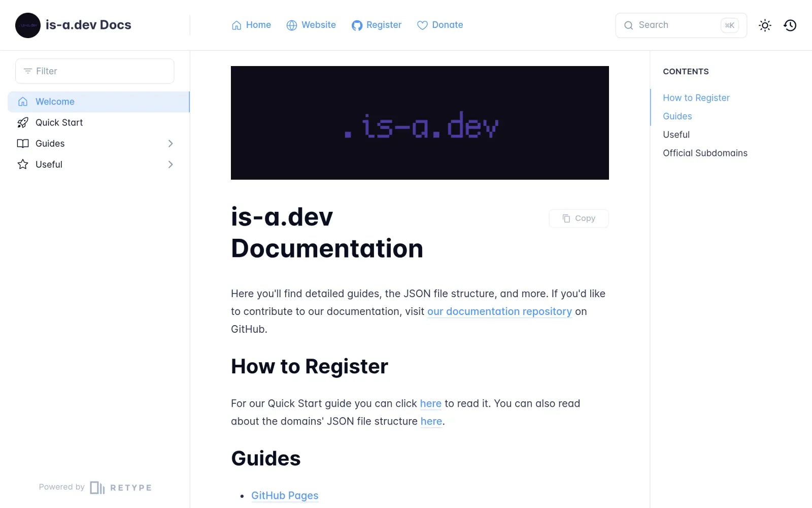The width and height of the screenshot is (812, 508).
Task: Toggle the light/dark theme sun icon
Action: click(x=765, y=25)
